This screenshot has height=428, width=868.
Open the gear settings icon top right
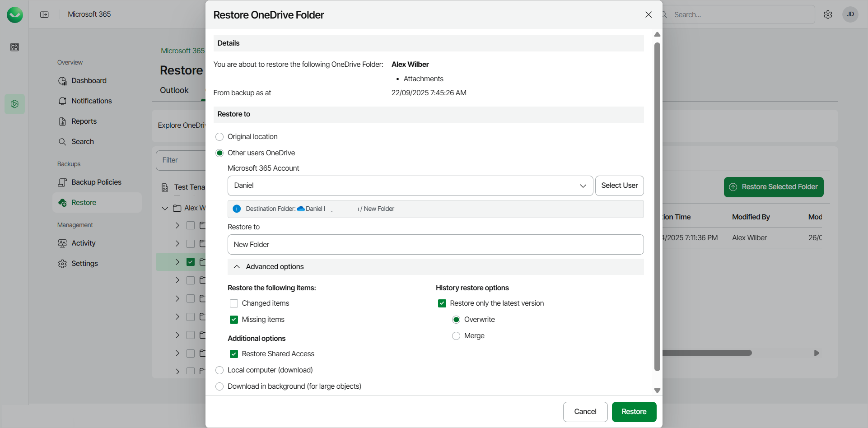coord(828,14)
